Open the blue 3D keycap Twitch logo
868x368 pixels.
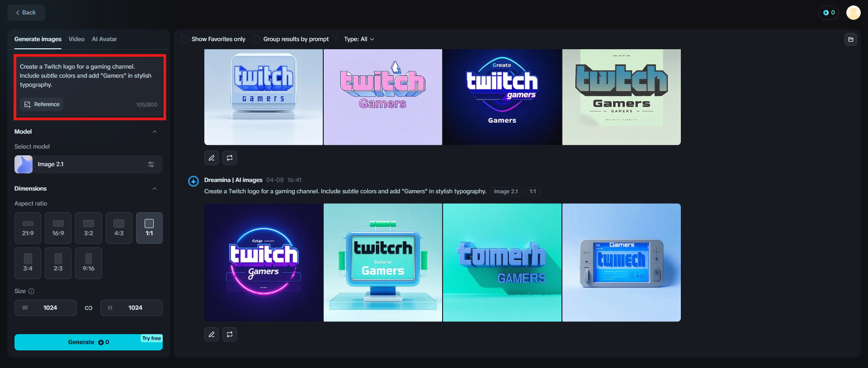coord(264,97)
